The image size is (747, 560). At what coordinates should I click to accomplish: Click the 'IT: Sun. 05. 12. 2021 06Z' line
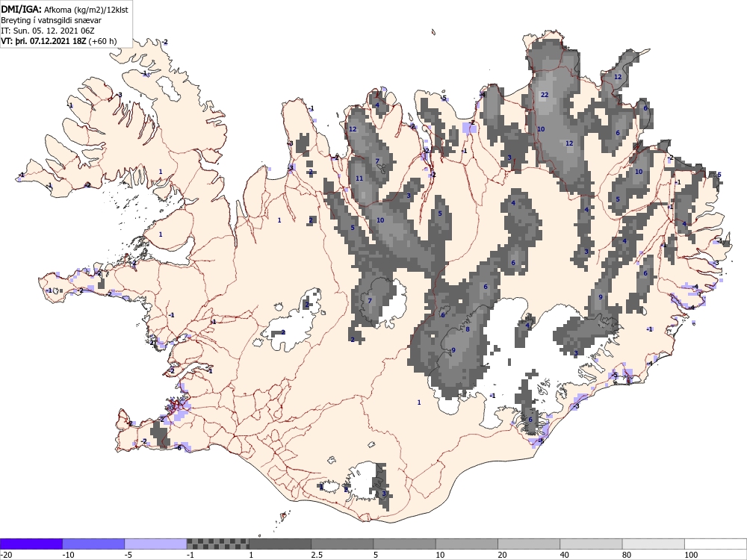click(x=48, y=31)
